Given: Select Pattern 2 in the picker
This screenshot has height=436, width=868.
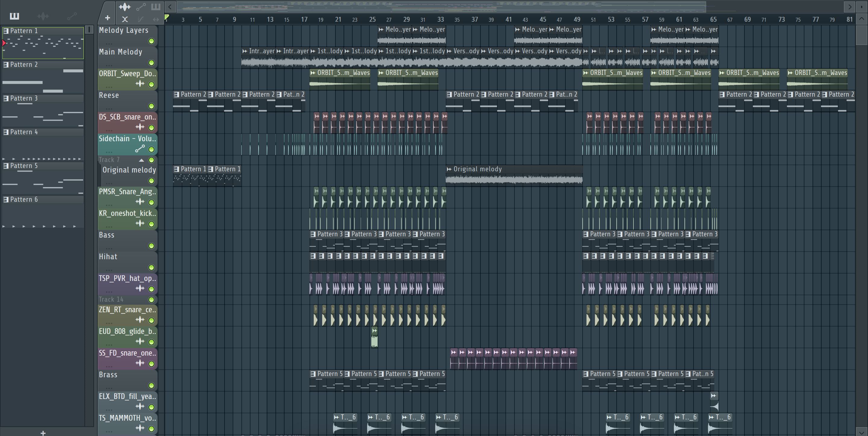Looking at the screenshot, I should coord(43,77).
